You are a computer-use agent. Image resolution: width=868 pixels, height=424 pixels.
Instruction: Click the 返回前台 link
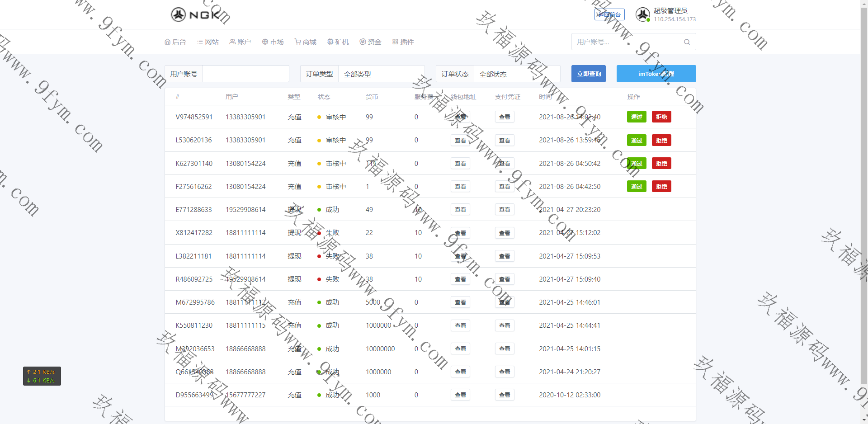point(609,14)
